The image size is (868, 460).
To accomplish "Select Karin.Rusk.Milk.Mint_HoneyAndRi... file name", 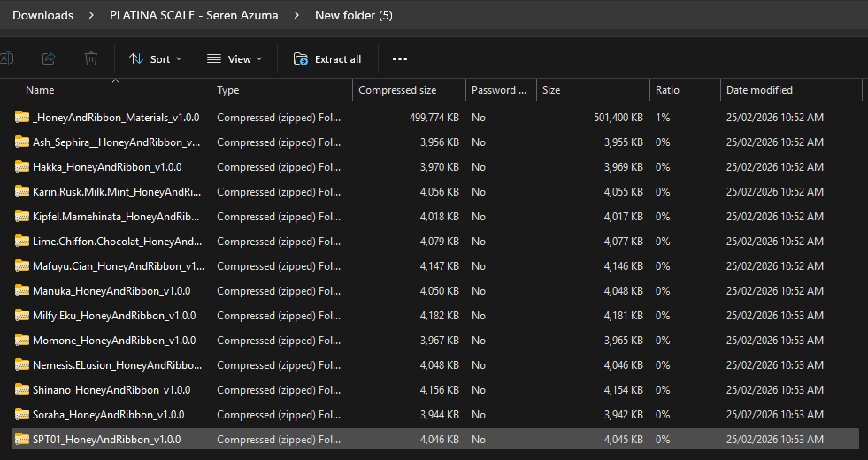I will point(117,192).
